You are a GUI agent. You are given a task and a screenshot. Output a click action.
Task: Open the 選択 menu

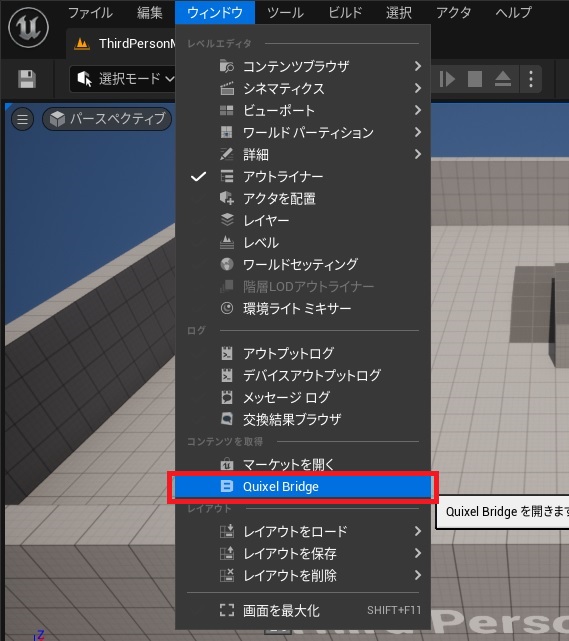(399, 13)
